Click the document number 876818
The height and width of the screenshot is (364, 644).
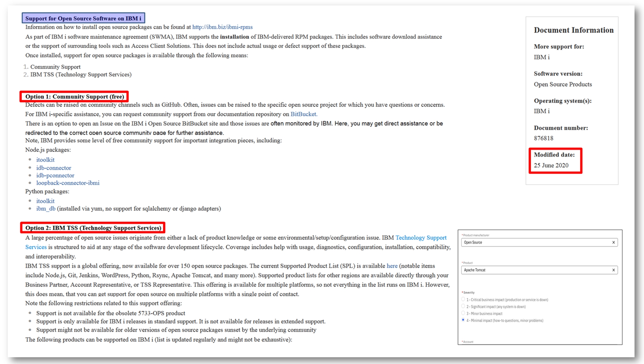click(543, 138)
